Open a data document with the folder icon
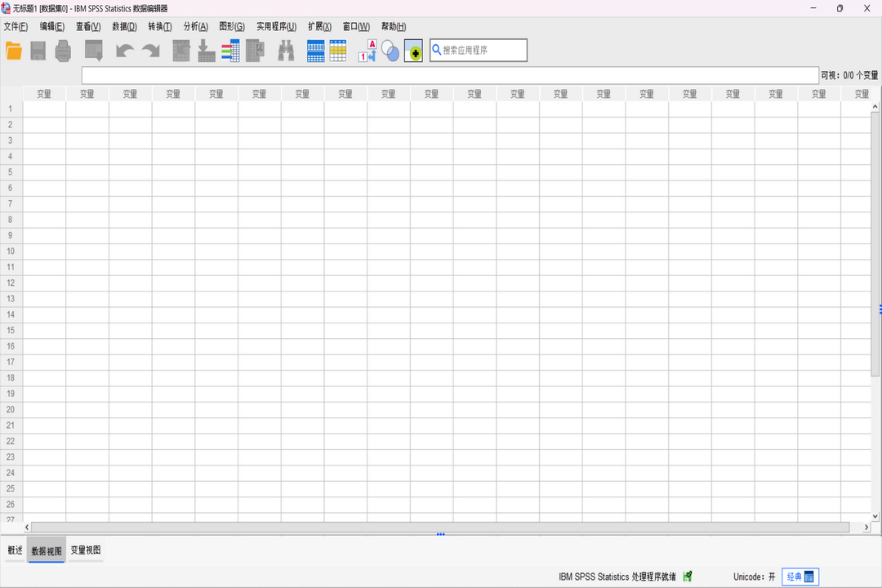 pos(14,51)
